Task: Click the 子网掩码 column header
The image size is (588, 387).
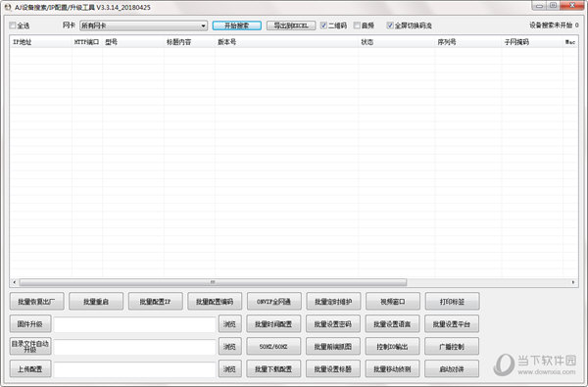Action: tap(532, 42)
